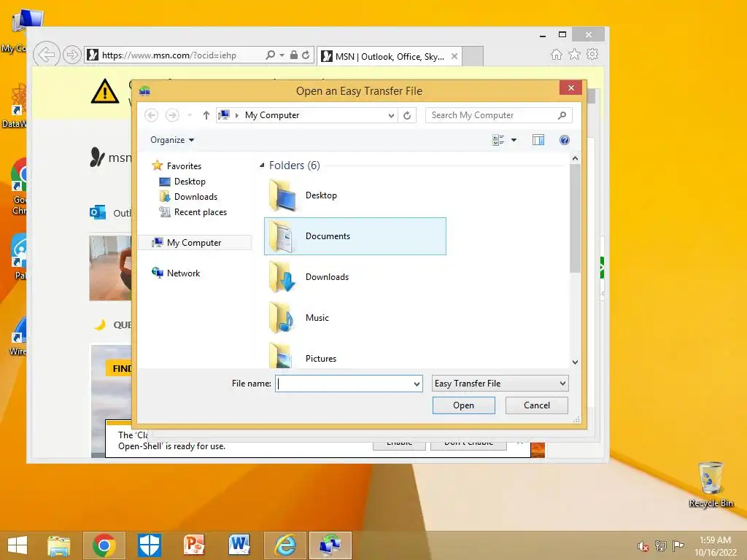The image size is (747, 560).
Task: Open Google Chrome from taskbar
Action: pyautogui.click(x=104, y=545)
